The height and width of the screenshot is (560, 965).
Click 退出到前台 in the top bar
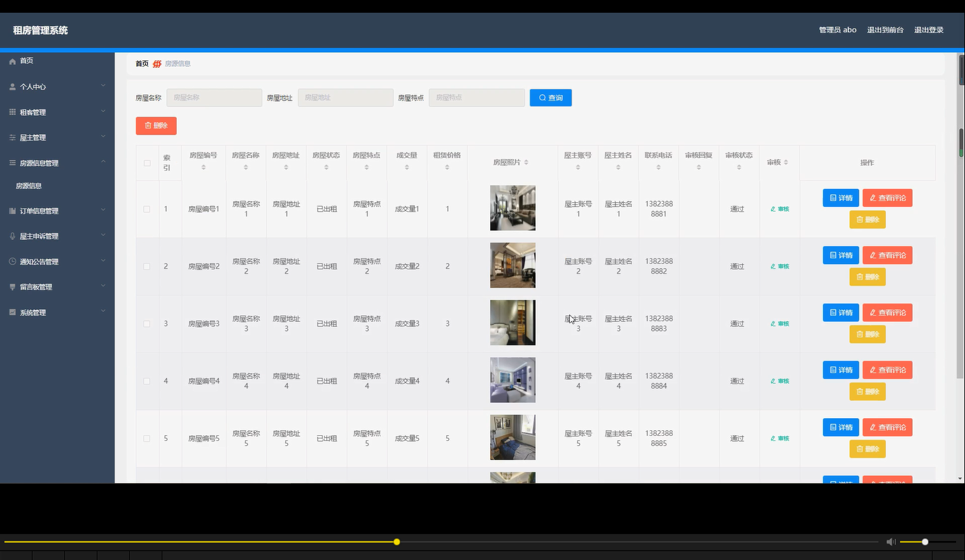pos(885,30)
